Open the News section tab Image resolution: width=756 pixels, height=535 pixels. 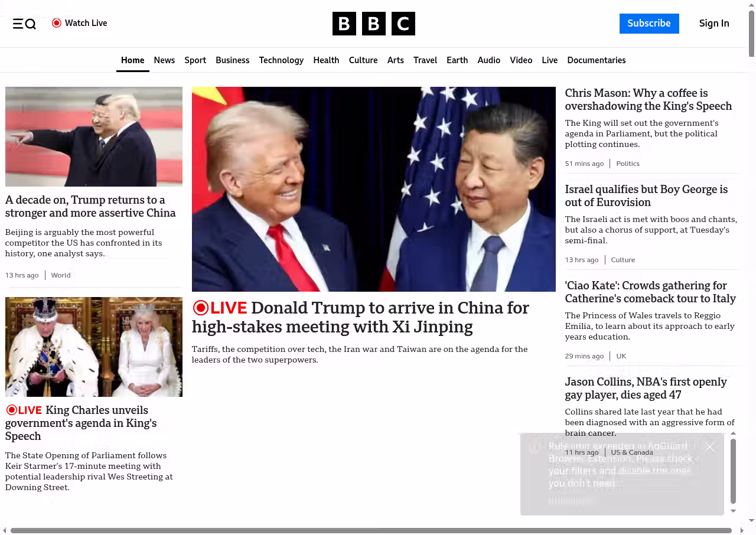[164, 60]
